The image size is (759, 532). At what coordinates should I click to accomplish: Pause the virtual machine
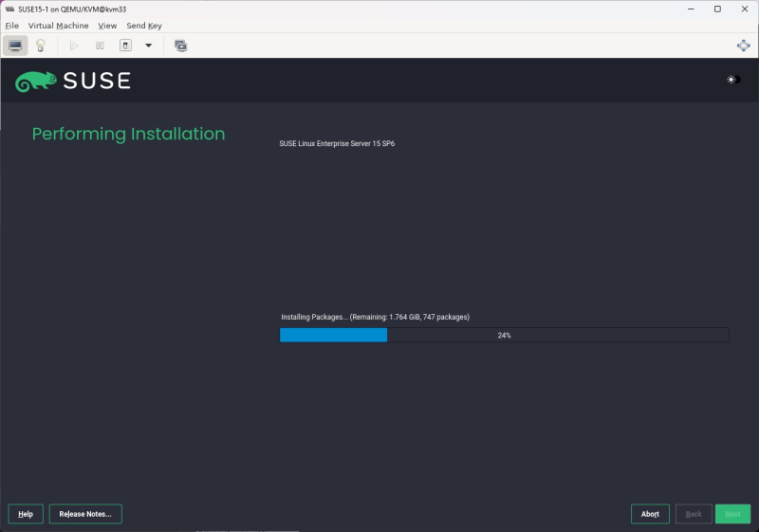[100, 46]
